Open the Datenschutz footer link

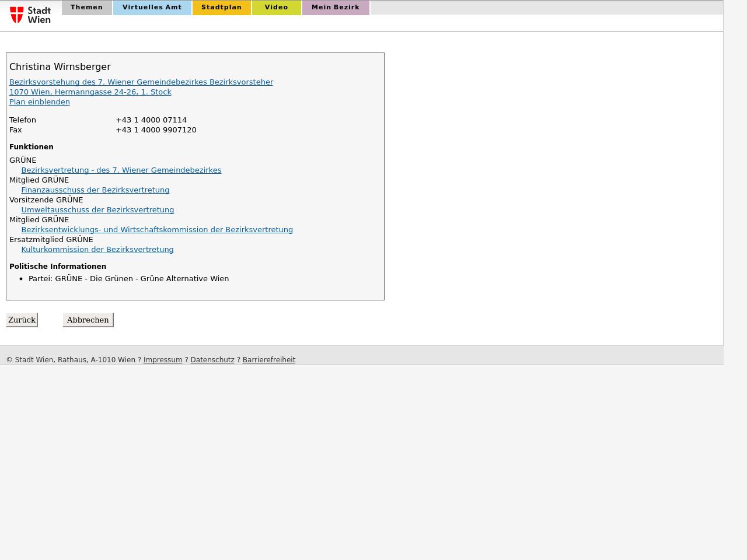(x=212, y=360)
